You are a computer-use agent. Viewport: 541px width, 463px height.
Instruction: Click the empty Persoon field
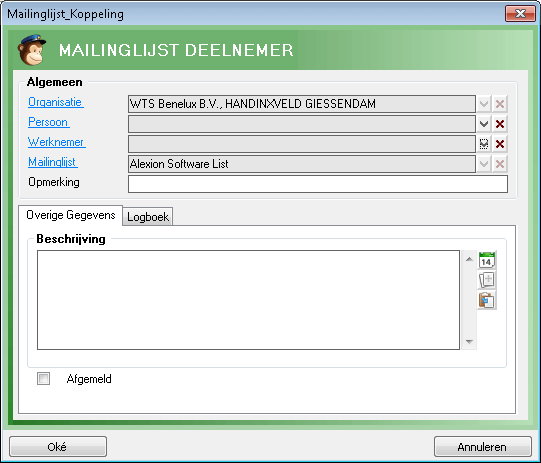coord(302,124)
